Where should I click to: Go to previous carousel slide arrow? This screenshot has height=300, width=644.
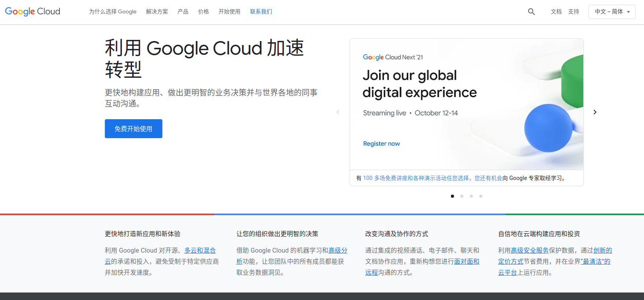(x=338, y=112)
